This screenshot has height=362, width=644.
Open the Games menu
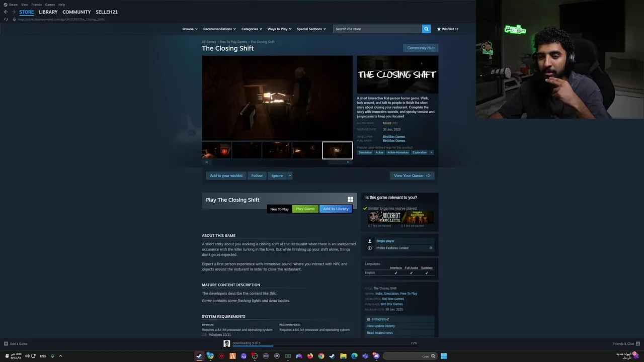50,5
